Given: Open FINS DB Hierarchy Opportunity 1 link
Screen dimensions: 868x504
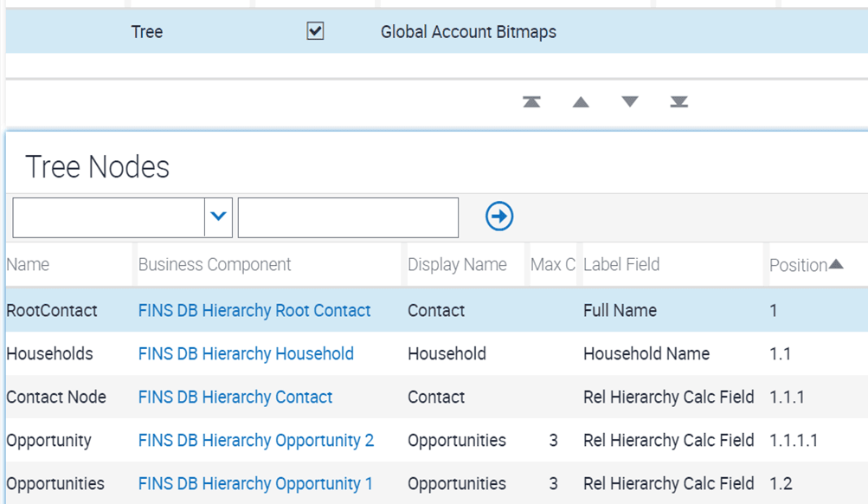Looking at the screenshot, I should pos(255,483).
